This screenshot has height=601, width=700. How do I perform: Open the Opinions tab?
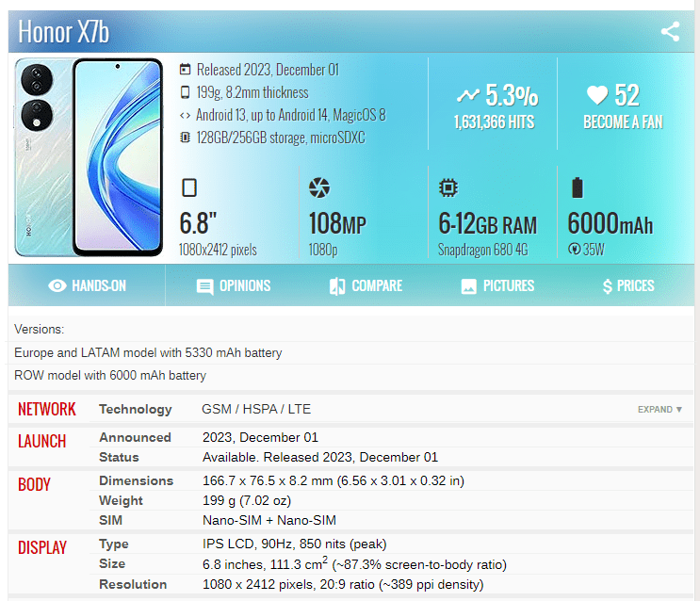[233, 285]
